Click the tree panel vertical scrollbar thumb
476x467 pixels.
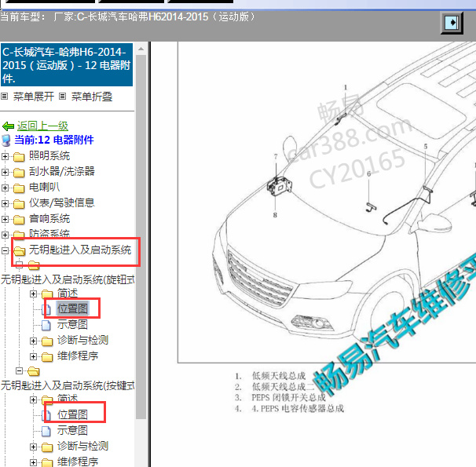tap(141, 236)
